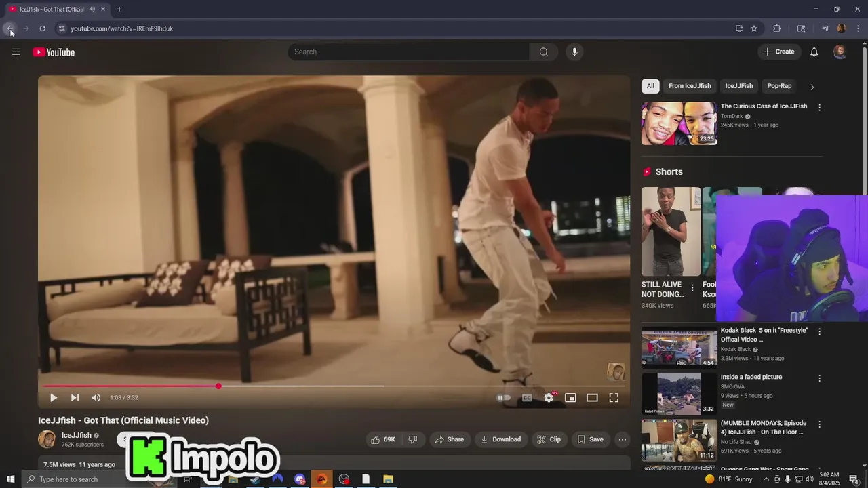Show more filter chips with arrow
Viewport: 868px width, 488px height.
click(x=812, y=87)
